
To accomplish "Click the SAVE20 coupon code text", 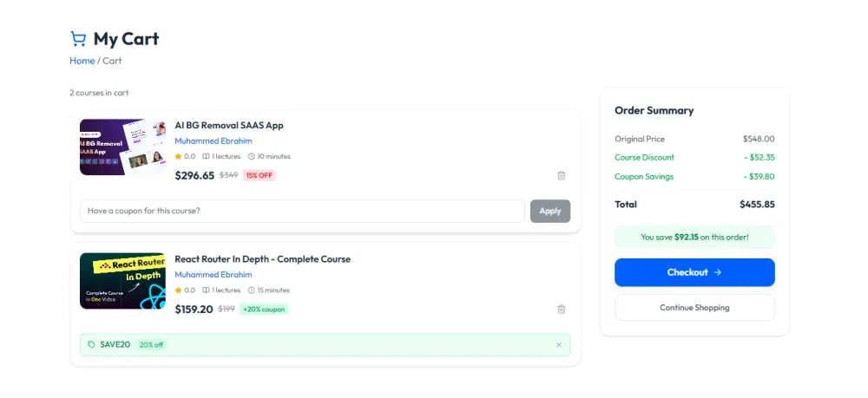I will click(115, 345).
